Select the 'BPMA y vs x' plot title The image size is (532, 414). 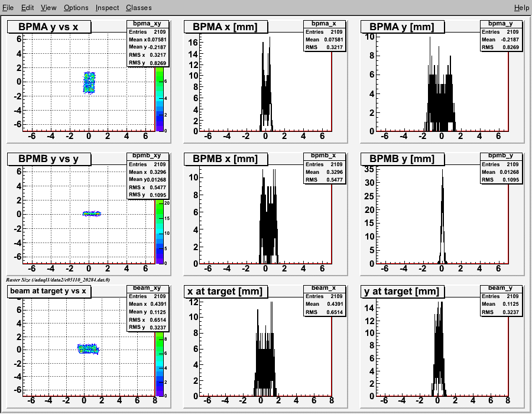[x=49, y=27]
